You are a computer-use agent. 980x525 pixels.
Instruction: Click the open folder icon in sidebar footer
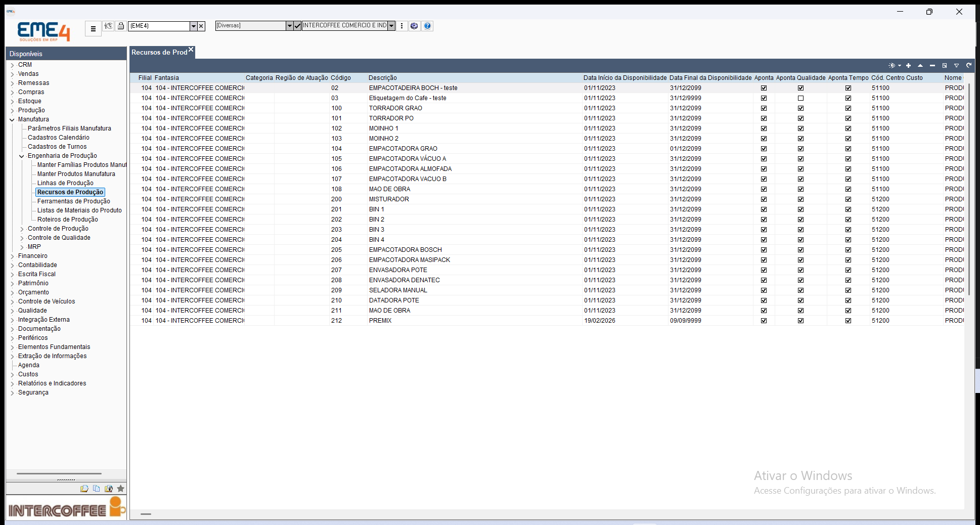[84, 489]
